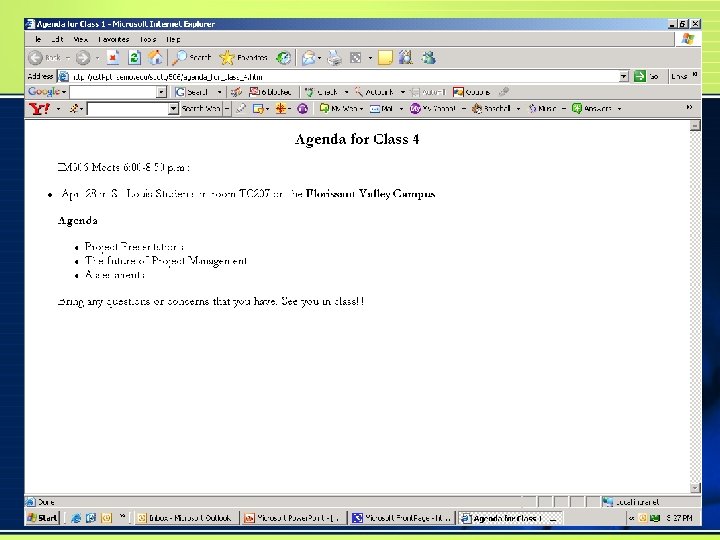Viewport: 720px width, 540px height.
Task: Switch to Microsoft PowerPoint taskbar button
Action: click(294, 518)
